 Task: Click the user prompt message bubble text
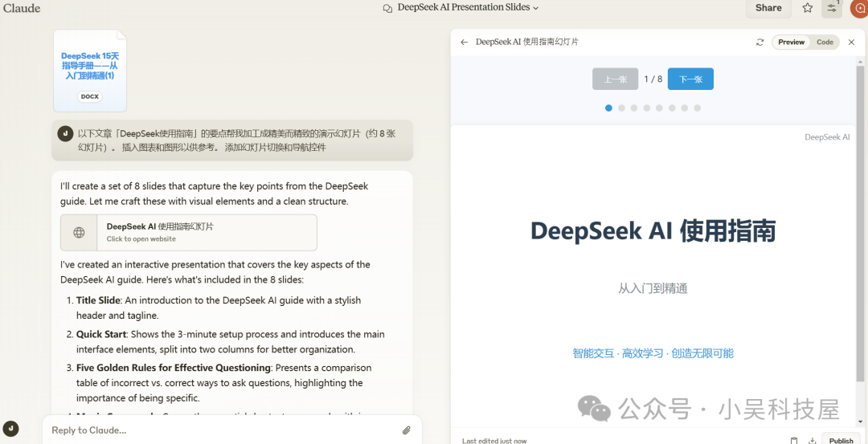click(x=236, y=141)
